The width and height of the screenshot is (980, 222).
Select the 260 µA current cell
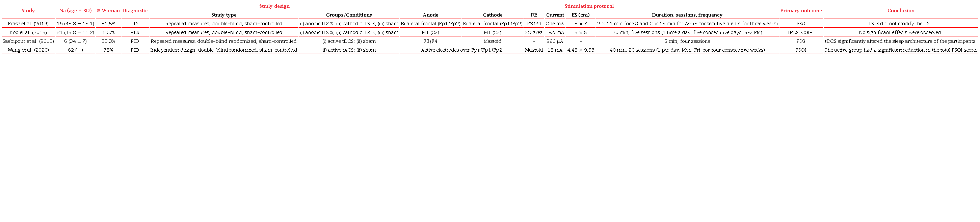[555, 41]
